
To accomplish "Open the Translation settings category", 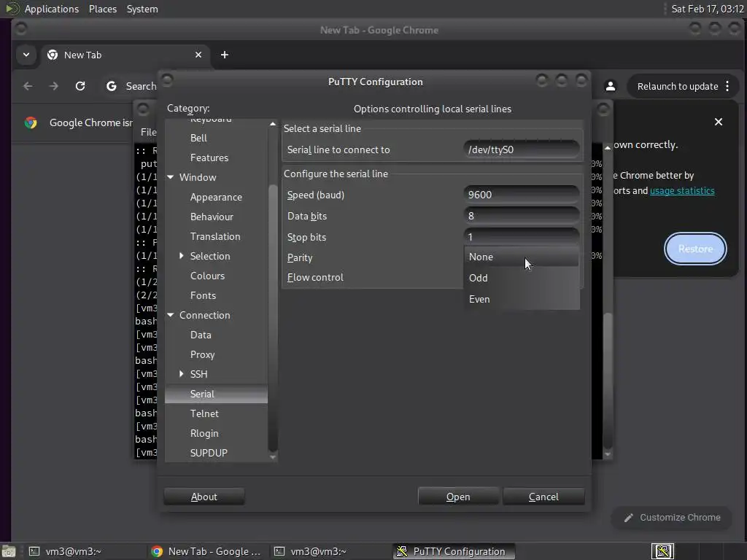I will [215, 236].
